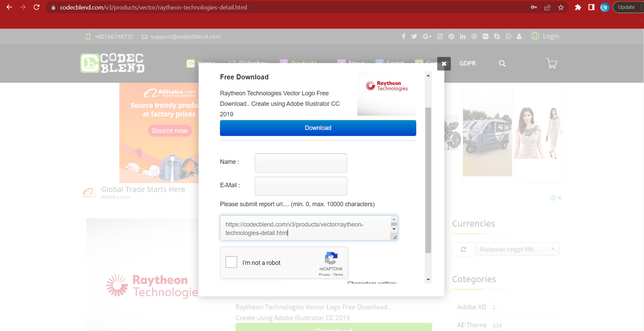Click the Facebook icon in top bar
This screenshot has width=644, height=331.
pyautogui.click(x=403, y=36)
